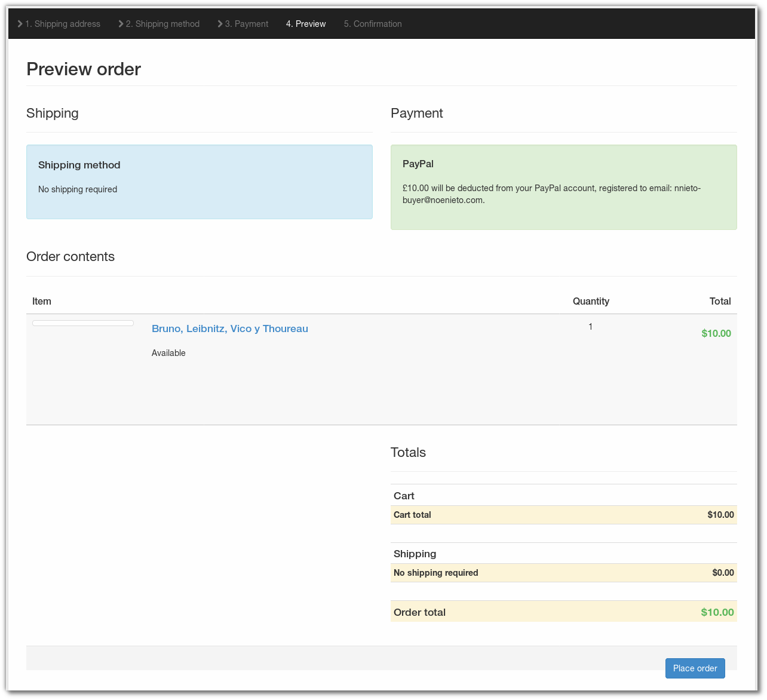The height and width of the screenshot is (700, 767).
Task: Click the Order total row
Action: 563,612
